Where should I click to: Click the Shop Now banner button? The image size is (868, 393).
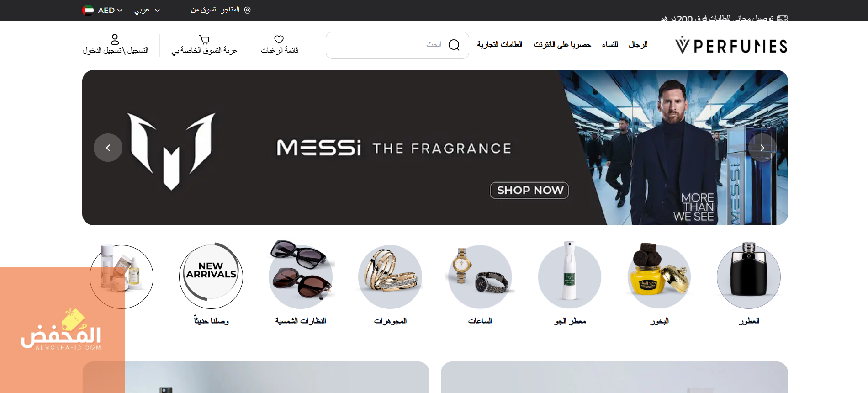(x=529, y=190)
